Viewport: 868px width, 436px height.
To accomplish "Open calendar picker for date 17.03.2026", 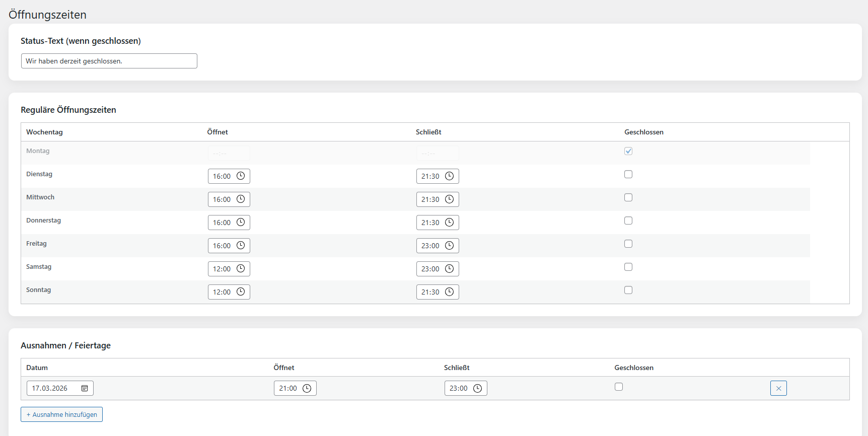I will (x=85, y=388).
